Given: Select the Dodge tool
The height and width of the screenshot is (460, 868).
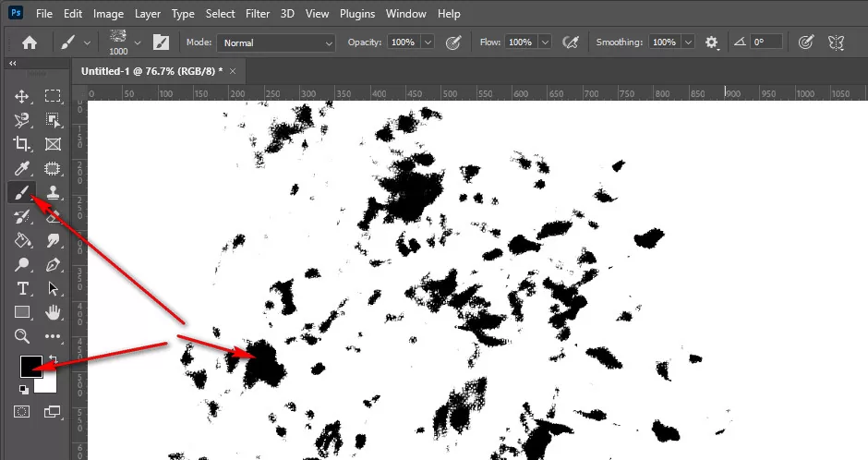Looking at the screenshot, I should tap(21, 264).
